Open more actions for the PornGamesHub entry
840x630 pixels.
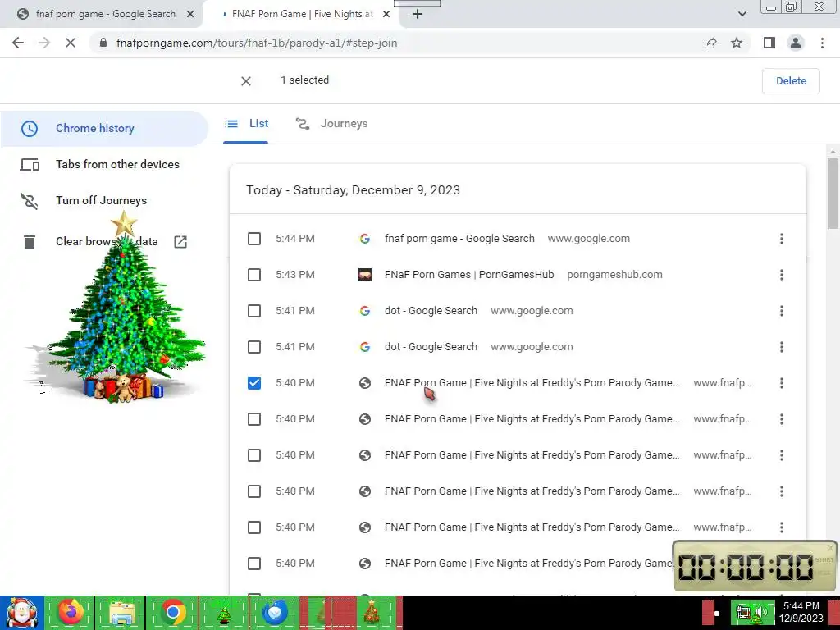[782, 275]
